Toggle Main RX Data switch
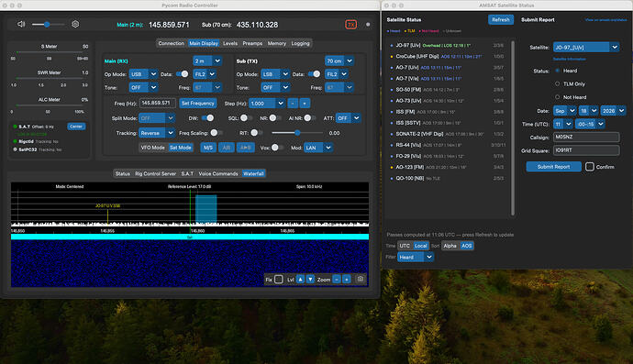 click(182, 74)
